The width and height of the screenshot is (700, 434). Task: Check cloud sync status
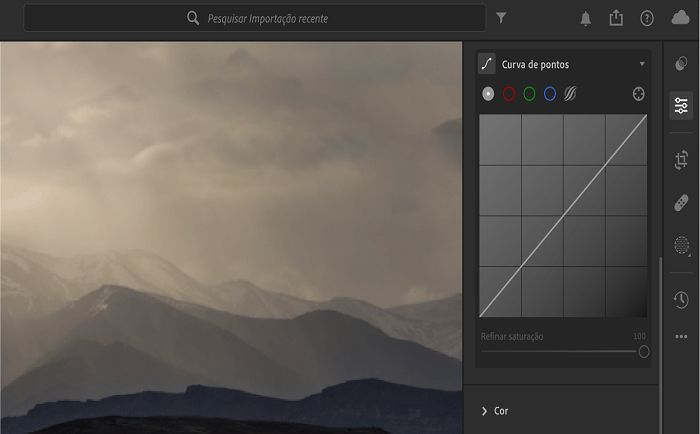(x=680, y=17)
